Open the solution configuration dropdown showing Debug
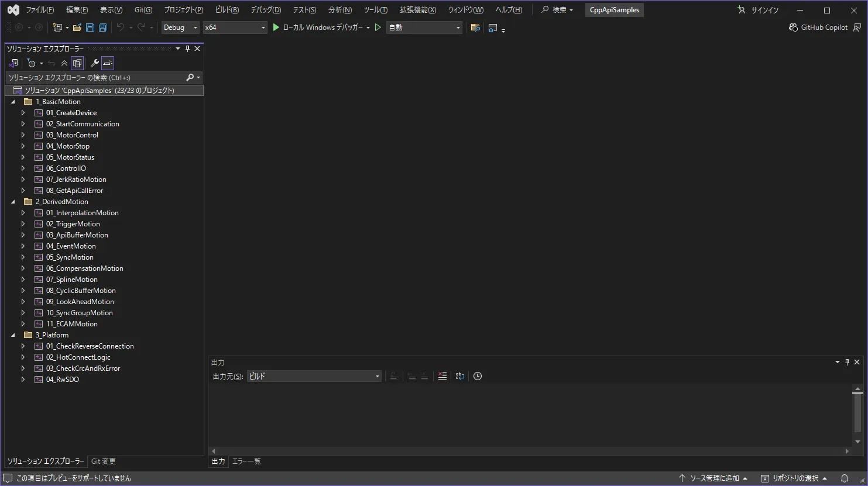868x486 pixels. coord(180,27)
